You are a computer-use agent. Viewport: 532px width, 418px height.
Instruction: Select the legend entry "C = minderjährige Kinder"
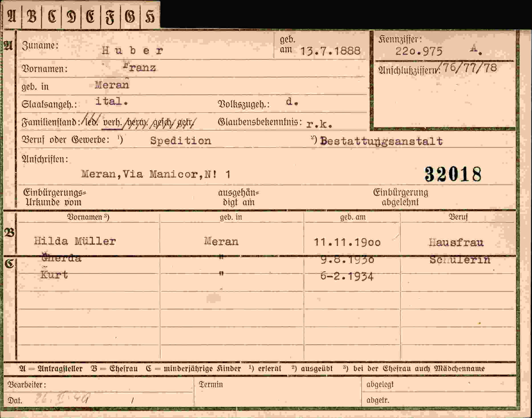[x=193, y=369]
